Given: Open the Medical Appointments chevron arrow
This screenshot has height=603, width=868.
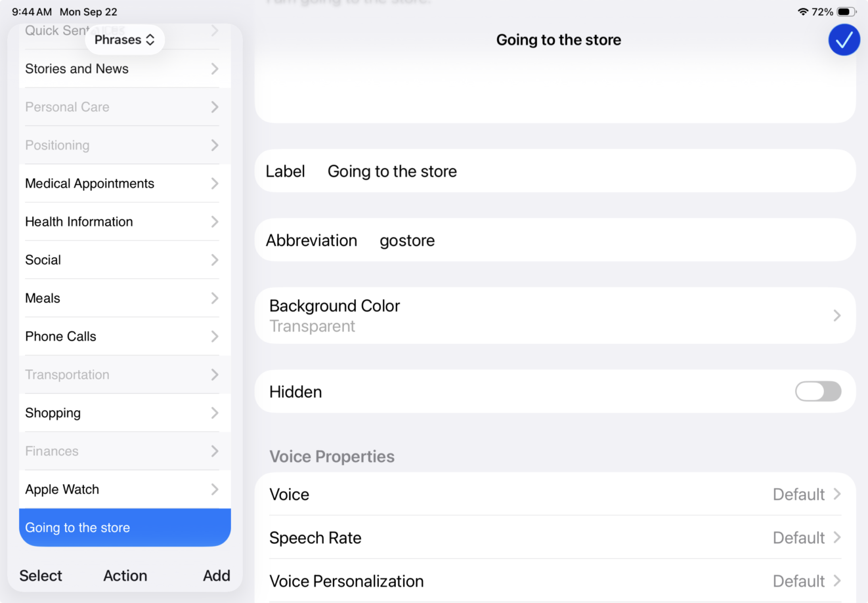Looking at the screenshot, I should click(x=215, y=184).
